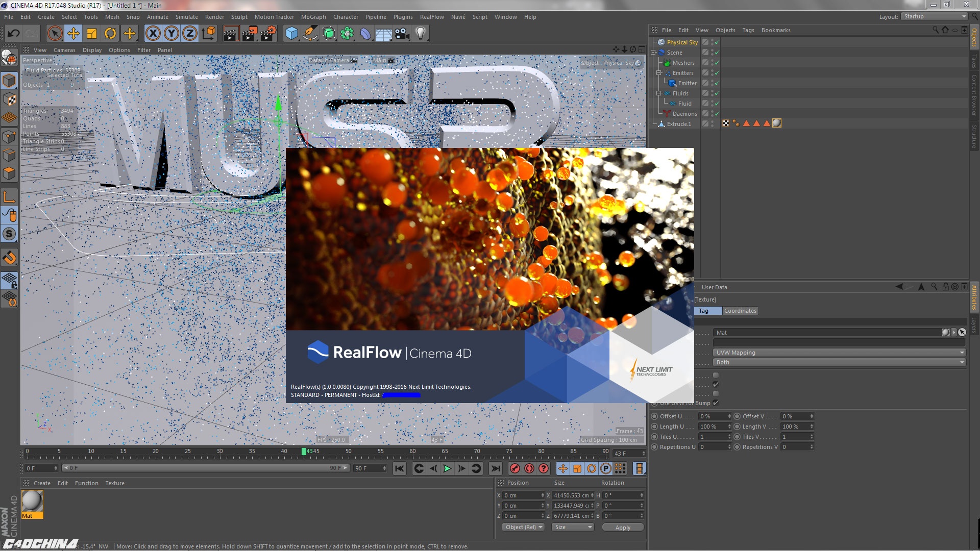Viewport: 980px width, 551px height.
Task: Open the Both side dropdown
Action: (x=840, y=362)
